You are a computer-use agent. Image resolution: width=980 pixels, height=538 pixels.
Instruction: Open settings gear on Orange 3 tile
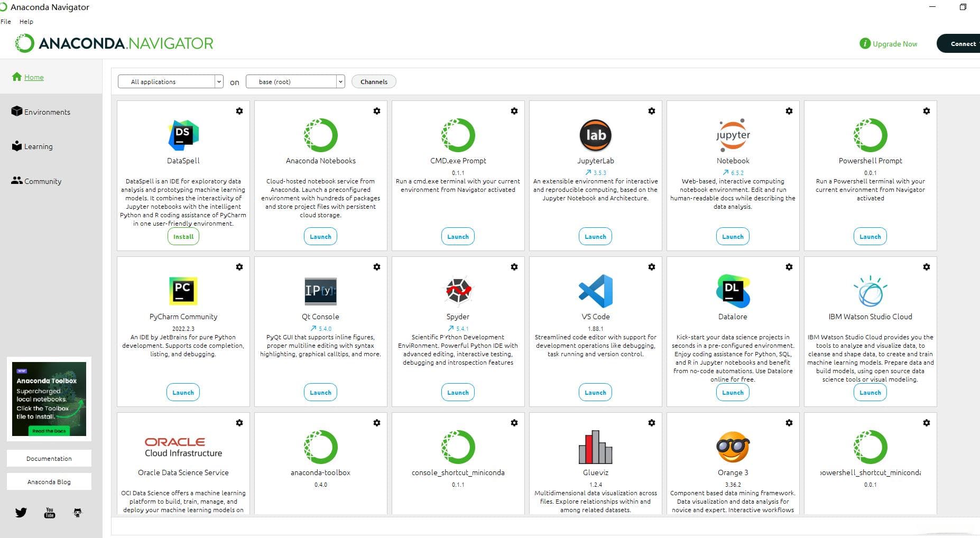coord(789,423)
